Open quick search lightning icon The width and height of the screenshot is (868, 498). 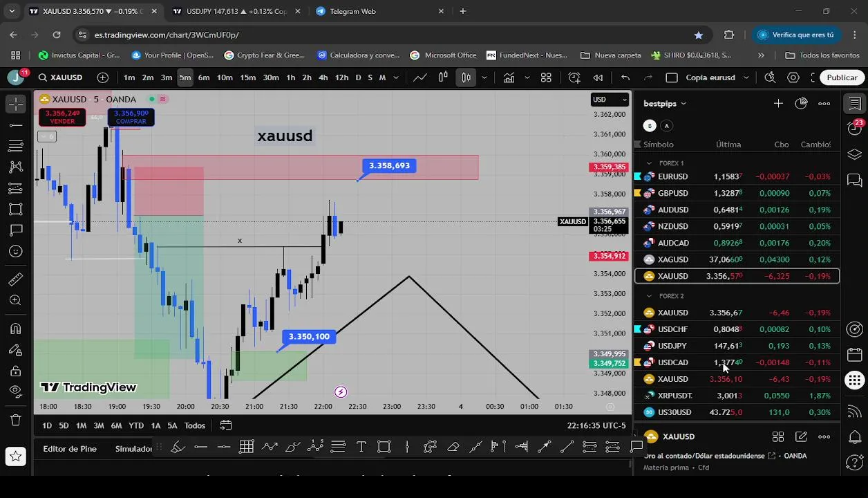(x=770, y=77)
